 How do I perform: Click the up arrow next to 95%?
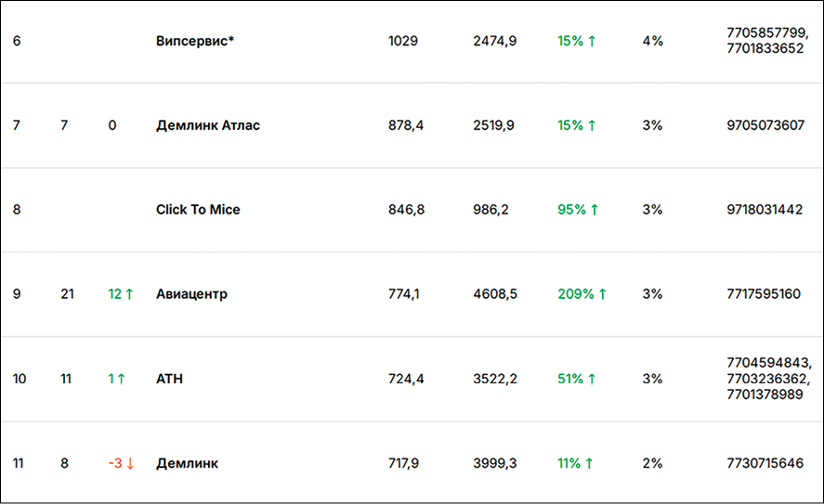point(595,210)
